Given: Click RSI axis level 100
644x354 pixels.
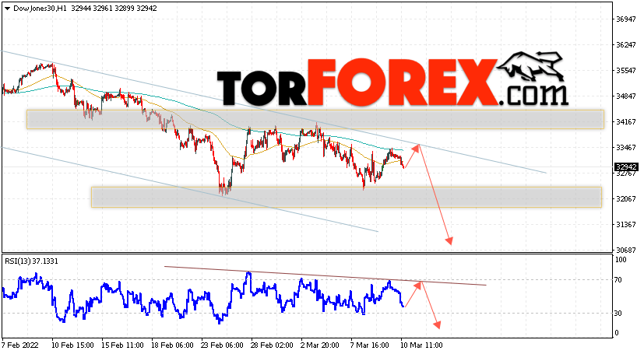Looking at the screenshot, I should 621,260.
